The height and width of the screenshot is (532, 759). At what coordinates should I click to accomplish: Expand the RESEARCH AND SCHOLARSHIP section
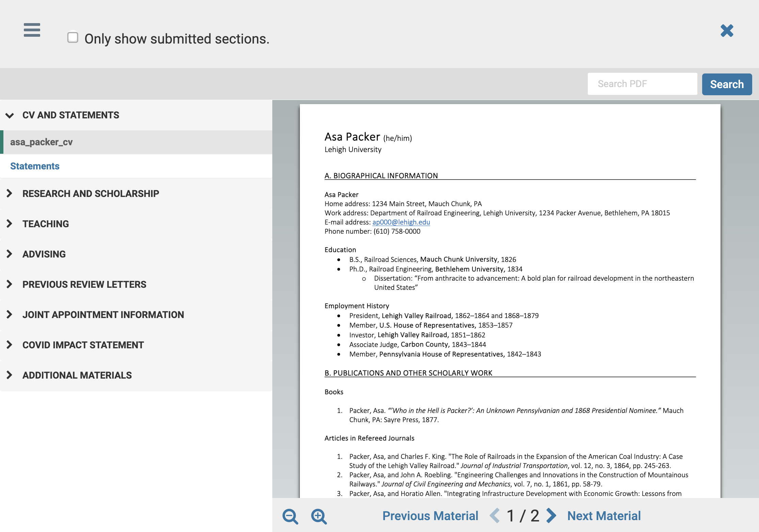click(136, 194)
